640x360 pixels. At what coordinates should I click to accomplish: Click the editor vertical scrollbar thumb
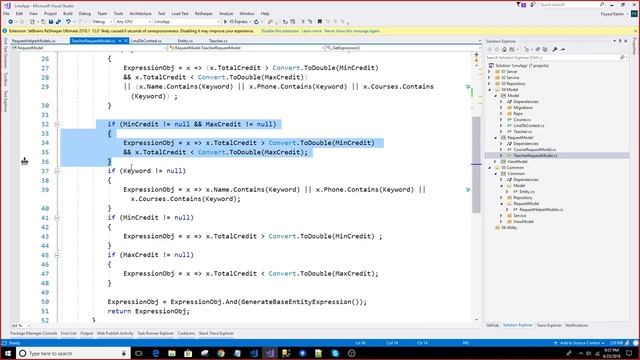[476, 164]
